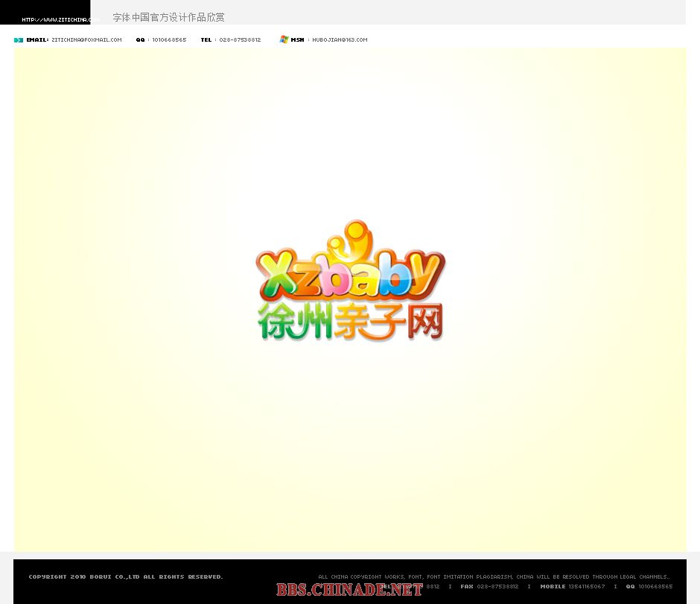Click the MSN address HUBOJIAN@163.COM
This screenshot has width=700, height=604.
click(340, 39)
